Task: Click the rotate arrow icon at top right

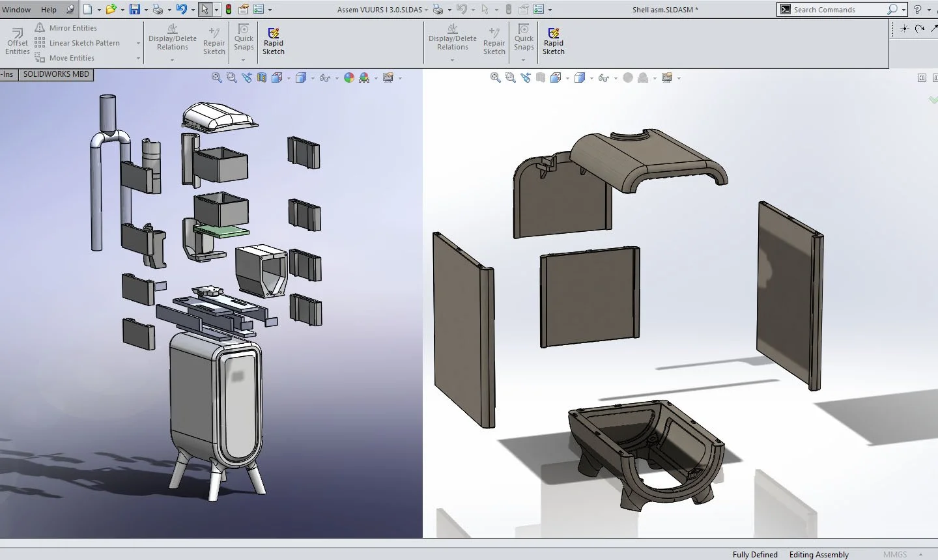Action: (x=920, y=28)
